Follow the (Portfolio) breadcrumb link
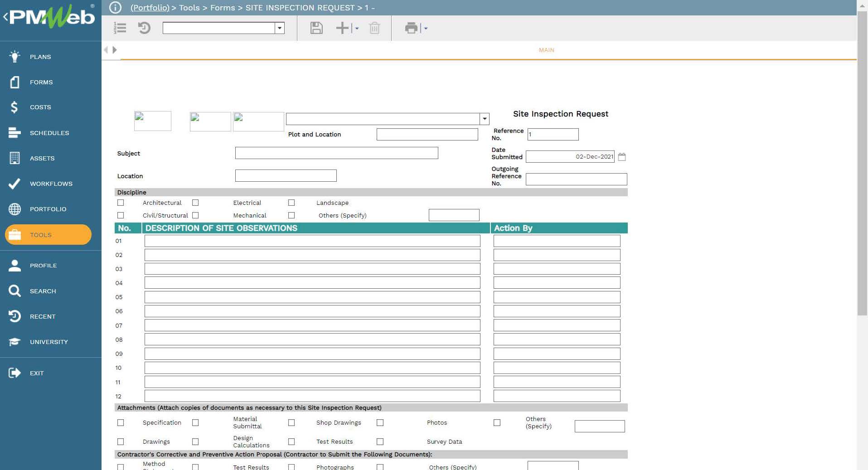The width and height of the screenshot is (868, 470). (x=150, y=8)
